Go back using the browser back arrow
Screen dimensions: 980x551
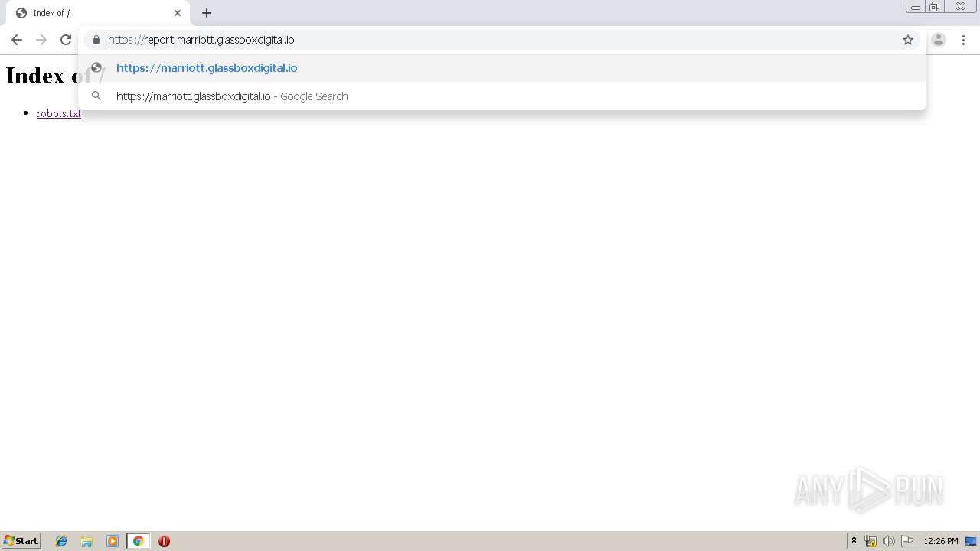coord(17,40)
